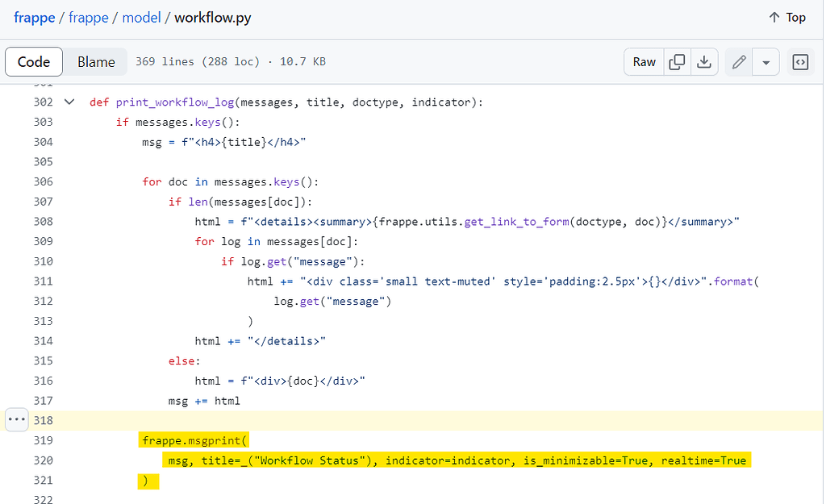This screenshot has width=826, height=504.
Task: Switch to the Blame tab
Action: point(96,61)
